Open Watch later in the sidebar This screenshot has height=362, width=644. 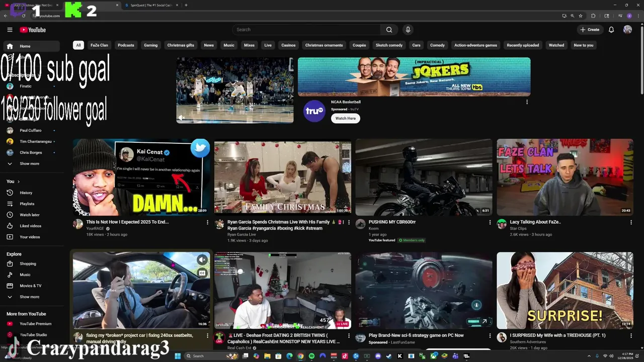pos(32,215)
